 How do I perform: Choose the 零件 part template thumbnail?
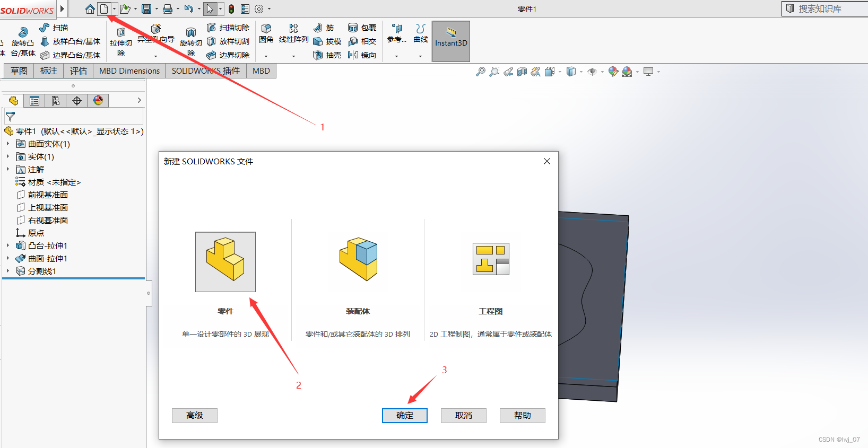(x=225, y=262)
